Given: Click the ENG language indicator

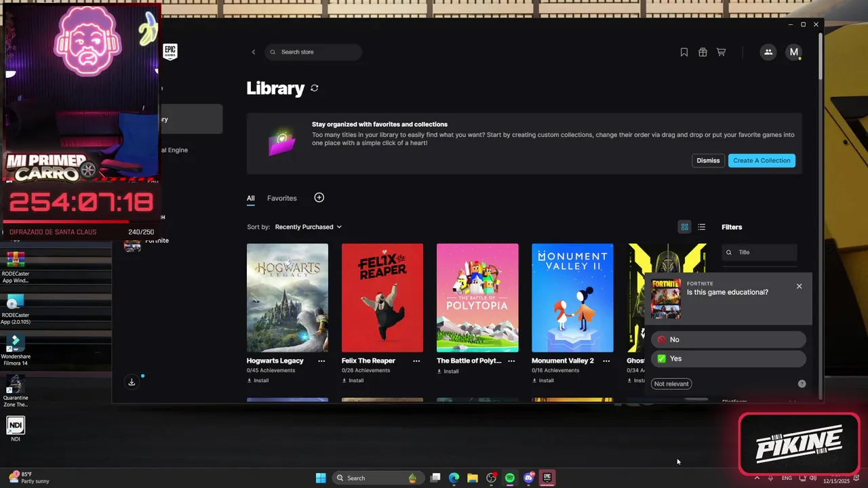Looking at the screenshot, I should [x=787, y=479].
